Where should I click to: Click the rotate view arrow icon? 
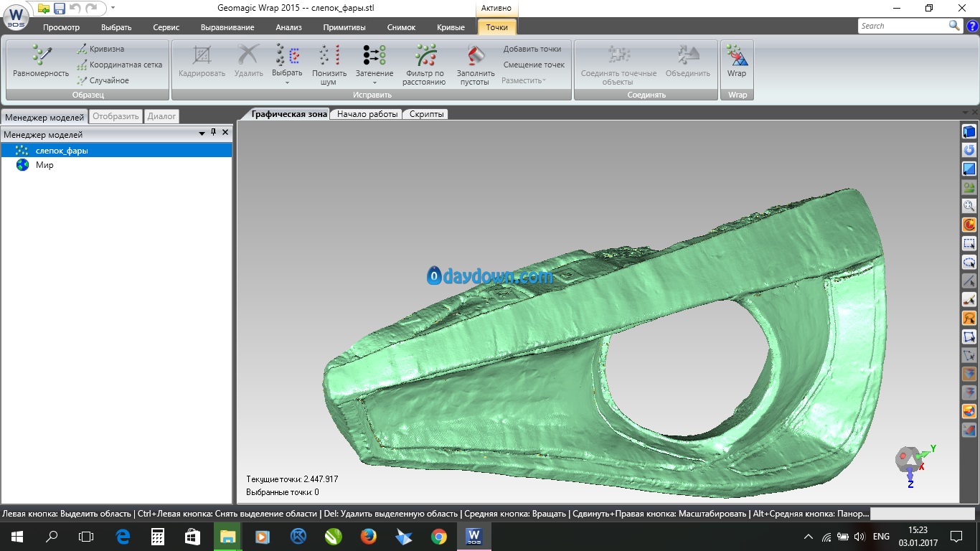point(969,151)
